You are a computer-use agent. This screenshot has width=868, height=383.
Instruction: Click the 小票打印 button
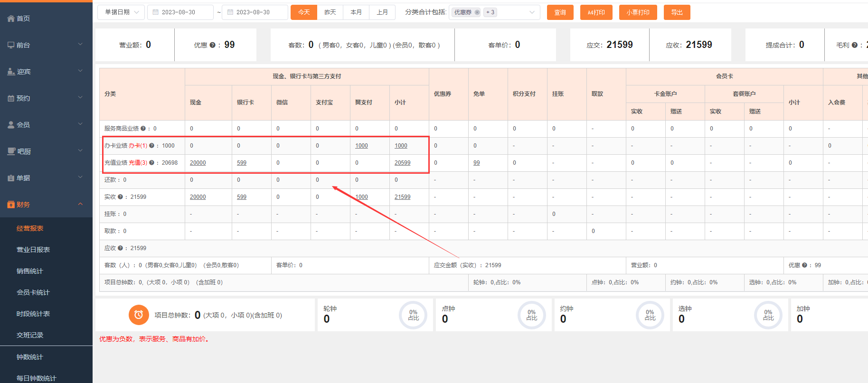coord(638,12)
